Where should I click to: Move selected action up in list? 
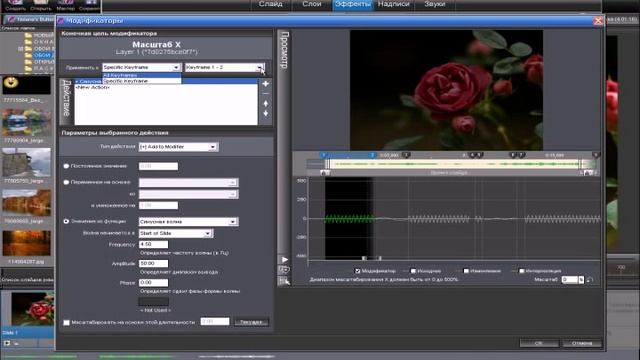click(x=266, y=104)
